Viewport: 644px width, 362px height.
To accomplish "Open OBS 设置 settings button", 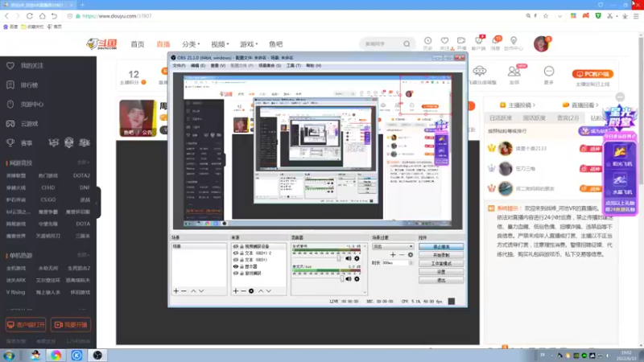I will click(441, 272).
